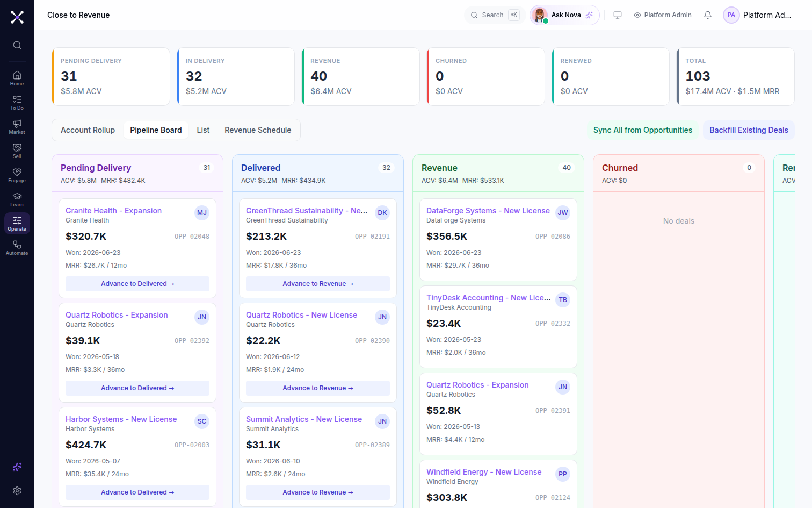The height and width of the screenshot is (508, 812).
Task: Open DataForge Systems - New License deal
Action: (x=488, y=211)
